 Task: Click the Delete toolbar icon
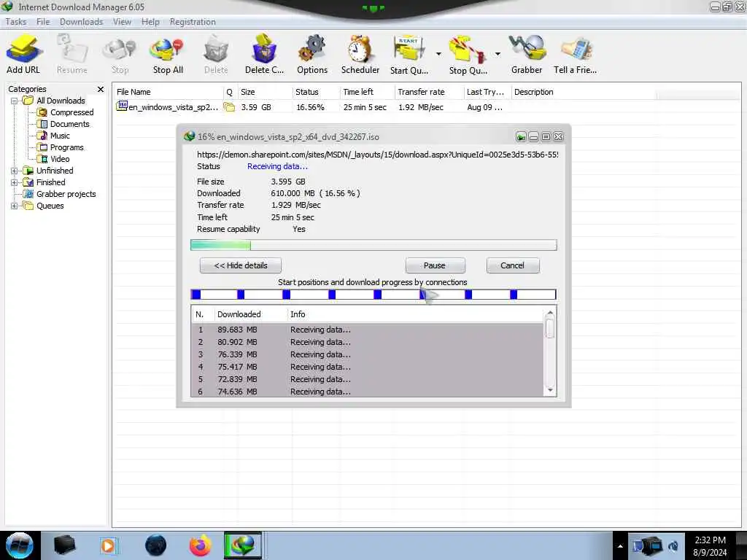pyautogui.click(x=216, y=54)
